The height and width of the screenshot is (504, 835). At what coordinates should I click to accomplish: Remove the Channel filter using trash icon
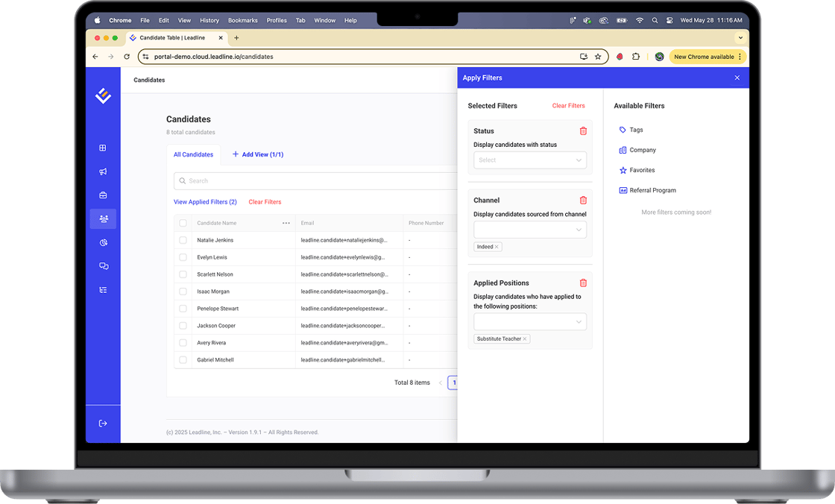583,201
